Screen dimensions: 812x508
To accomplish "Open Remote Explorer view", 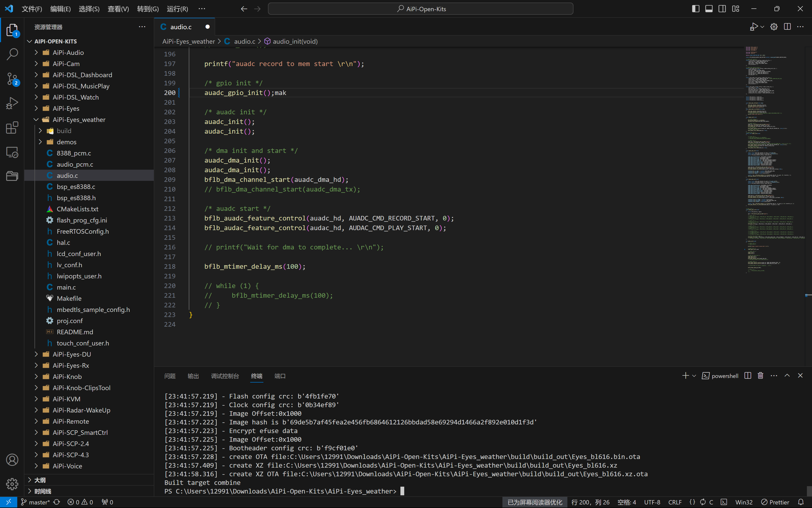I will click(12, 152).
